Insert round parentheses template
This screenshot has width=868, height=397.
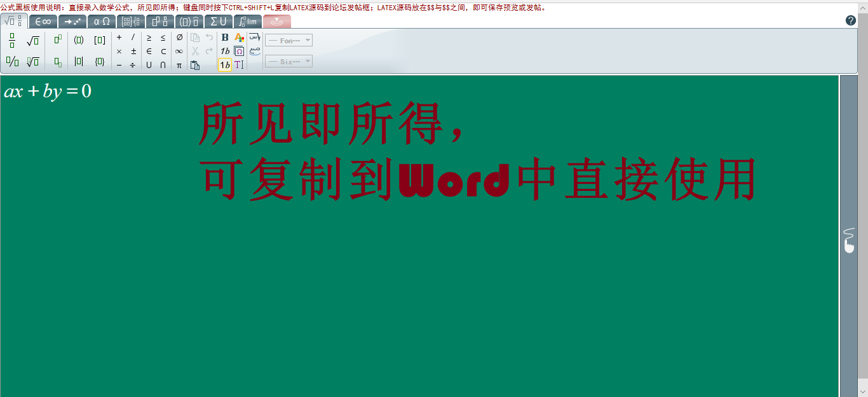[x=79, y=40]
